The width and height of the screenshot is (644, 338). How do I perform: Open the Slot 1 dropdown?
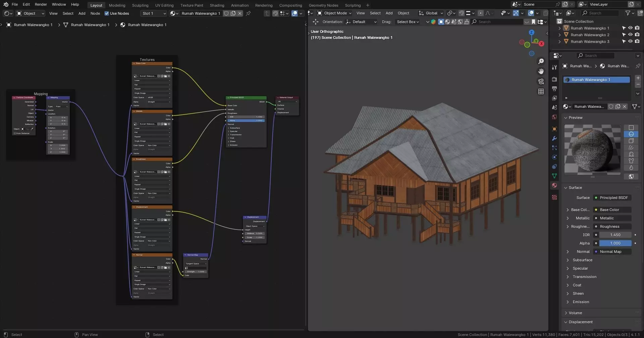pos(153,13)
